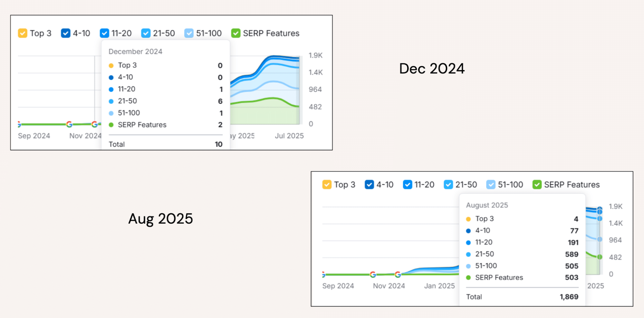Click Google icon on upper chart's hover line
This screenshot has width=644, height=318.
click(94, 124)
